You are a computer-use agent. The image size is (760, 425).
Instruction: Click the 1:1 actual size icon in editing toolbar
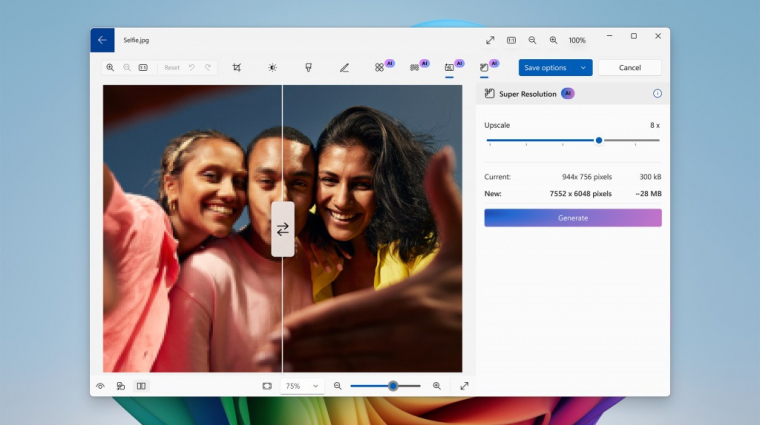(x=143, y=67)
